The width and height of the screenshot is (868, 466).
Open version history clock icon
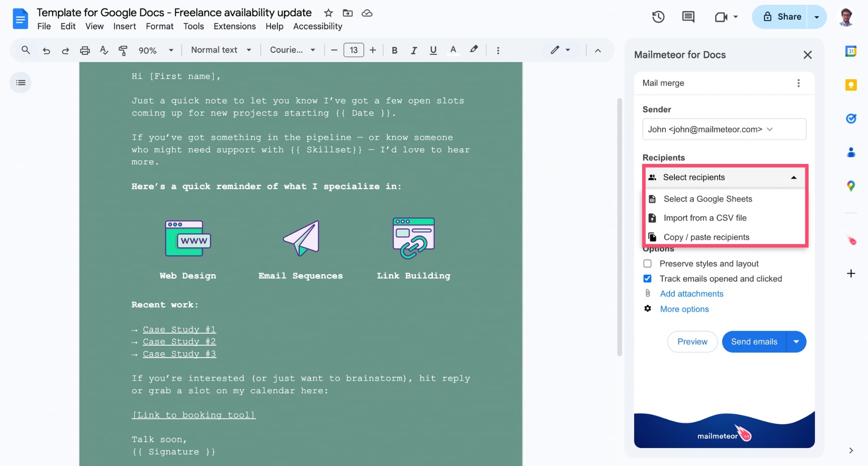tap(658, 17)
